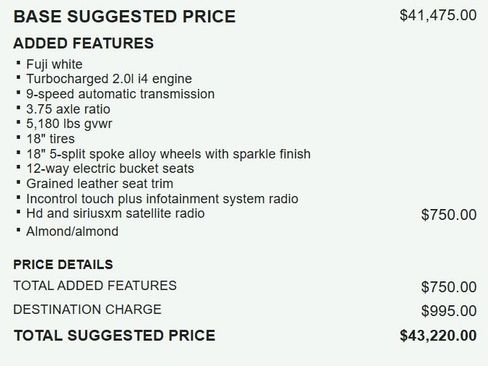Select the Almond/almond interior item
This screenshot has height=366, width=488.
pyautogui.click(x=72, y=231)
